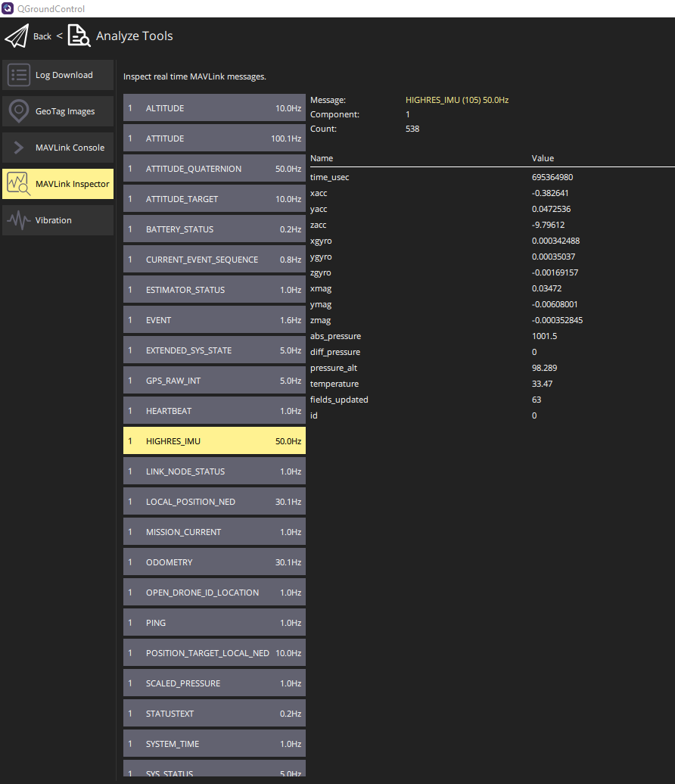This screenshot has height=784, width=675.
Task: Inspect the ODOMETRY message
Action: 214,562
